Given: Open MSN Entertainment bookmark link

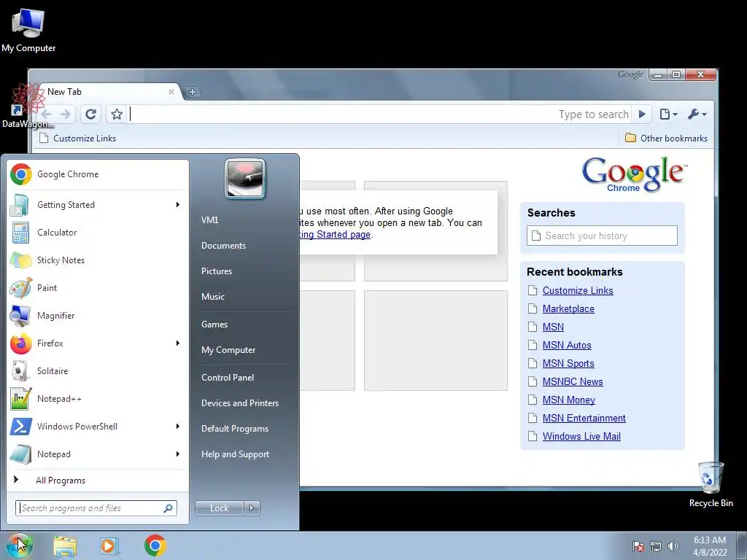Looking at the screenshot, I should coord(584,418).
